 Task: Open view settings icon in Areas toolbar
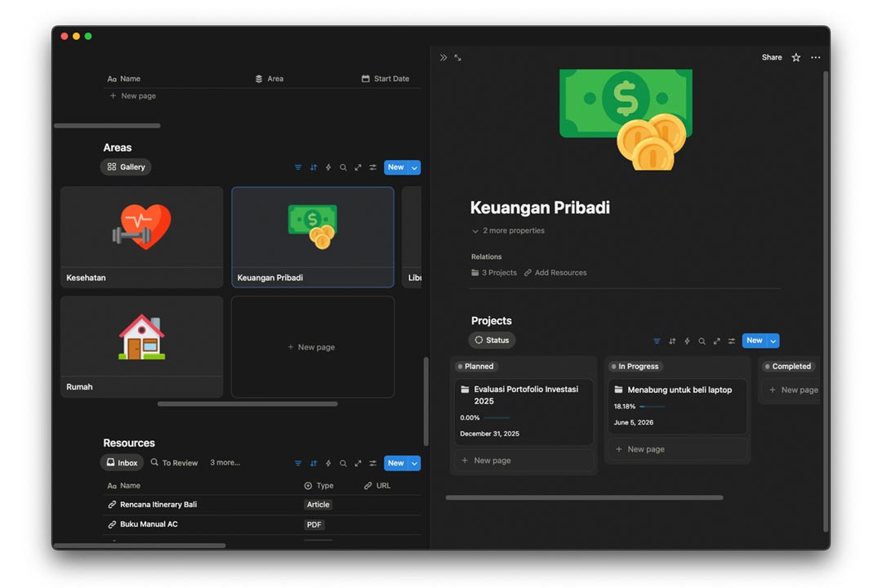click(372, 167)
